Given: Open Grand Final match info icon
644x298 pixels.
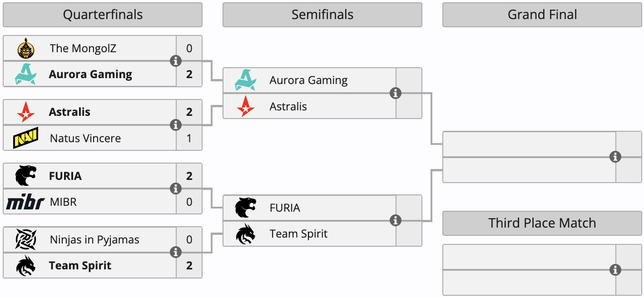Looking at the screenshot, I should tap(615, 157).
